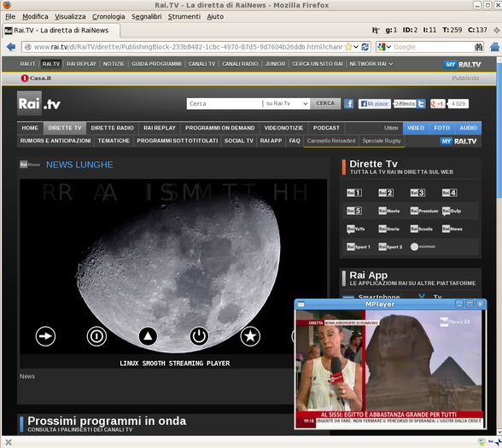This screenshot has height=448, width=502.
Task: Open the Rai 5 live channel
Action: coord(354,211)
